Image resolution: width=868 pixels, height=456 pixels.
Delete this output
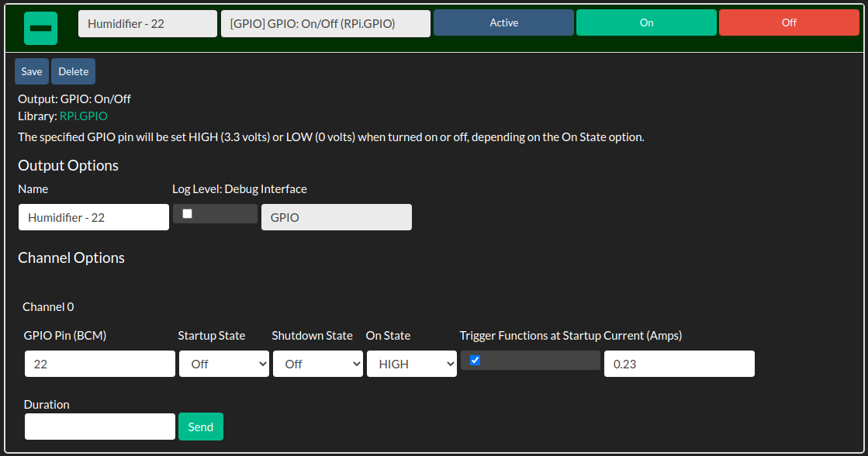click(73, 71)
